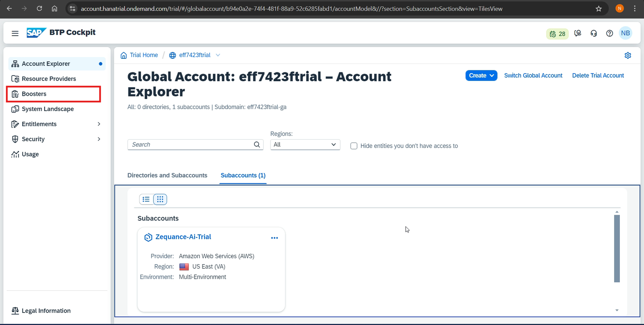Open Legal Information in sidebar
644x325 pixels.
coord(57,311)
